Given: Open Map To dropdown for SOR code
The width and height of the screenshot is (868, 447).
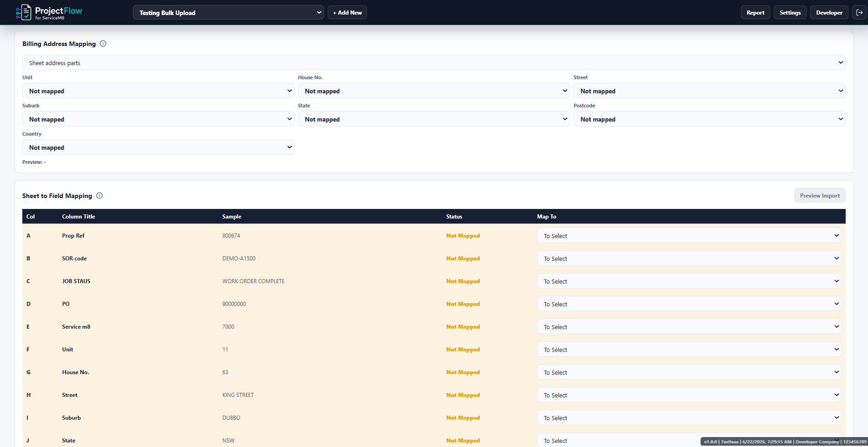Looking at the screenshot, I should [x=689, y=259].
